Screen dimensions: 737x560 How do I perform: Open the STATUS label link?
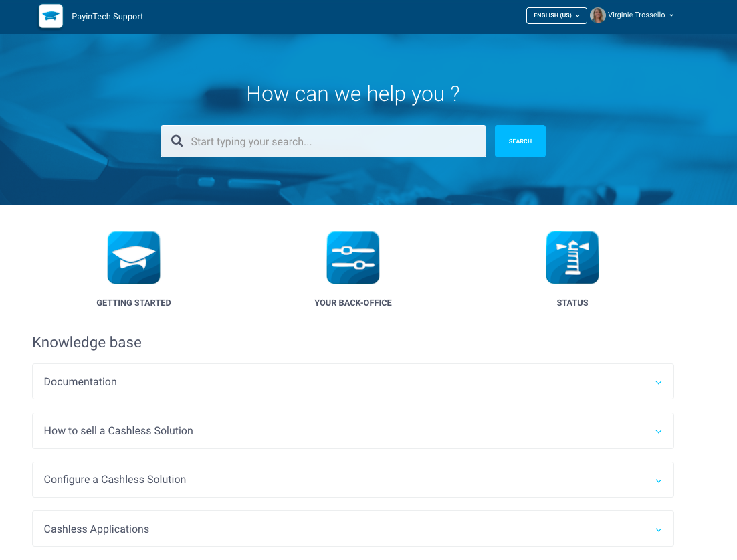pos(572,303)
